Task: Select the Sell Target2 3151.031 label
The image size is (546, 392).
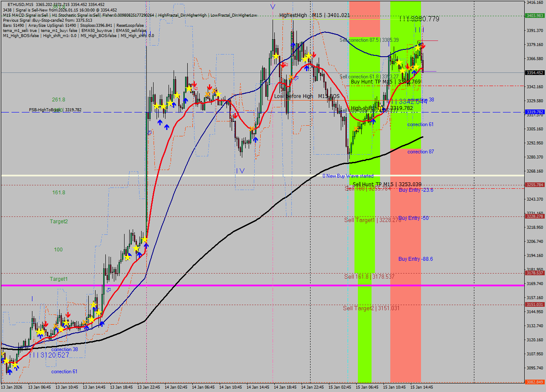Action: coord(371,308)
